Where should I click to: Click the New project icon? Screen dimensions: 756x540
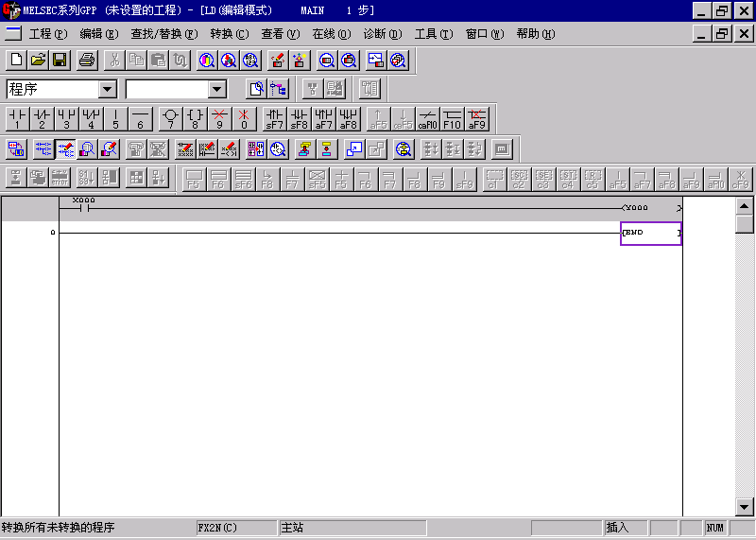click(x=17, y=61)
